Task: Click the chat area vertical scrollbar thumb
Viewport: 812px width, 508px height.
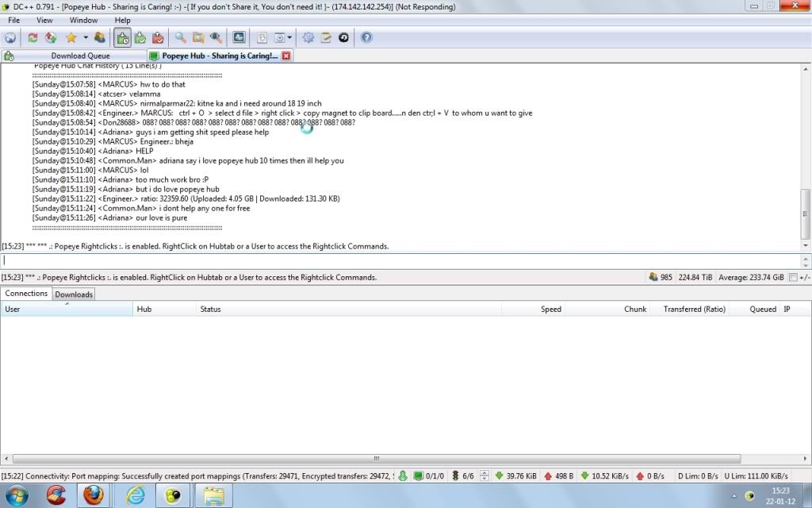Action: pos(806,214)
